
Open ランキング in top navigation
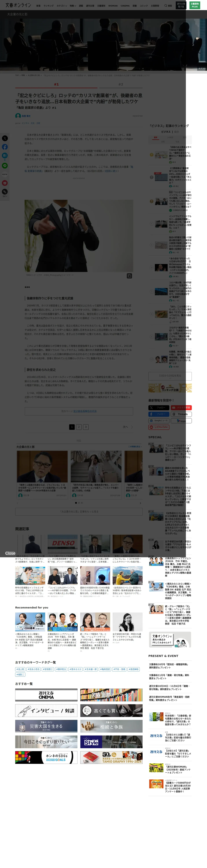pyautogui.click(x=48, y=6)
